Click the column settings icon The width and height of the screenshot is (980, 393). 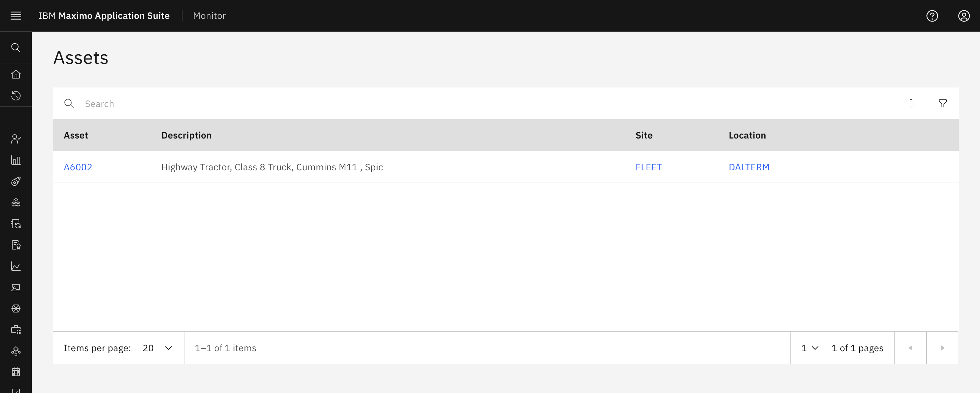click(x=911, y=103)
